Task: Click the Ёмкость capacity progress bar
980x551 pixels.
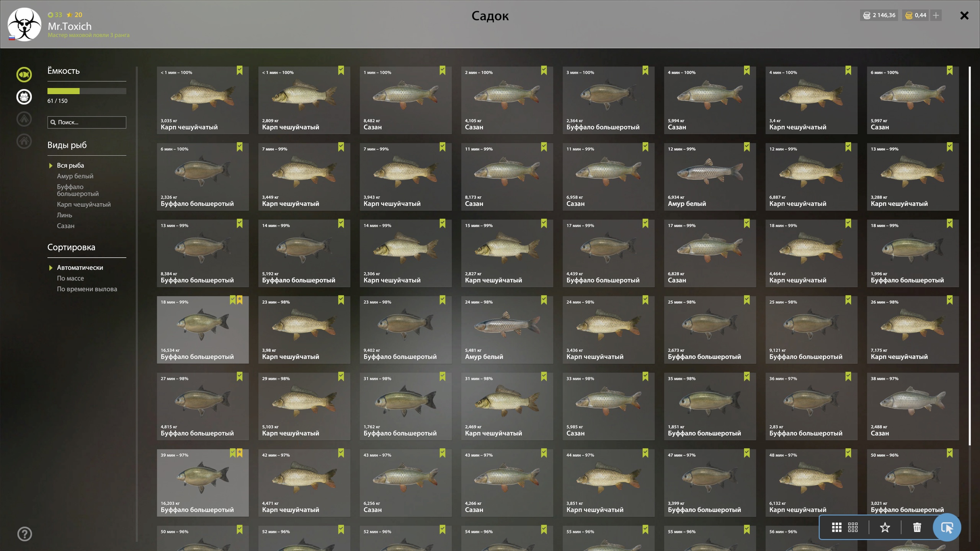Action: point(87,91)
